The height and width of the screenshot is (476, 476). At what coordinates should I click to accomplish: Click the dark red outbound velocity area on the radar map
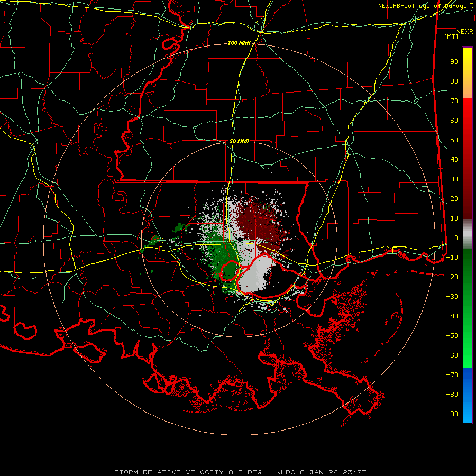click(258, 225)
